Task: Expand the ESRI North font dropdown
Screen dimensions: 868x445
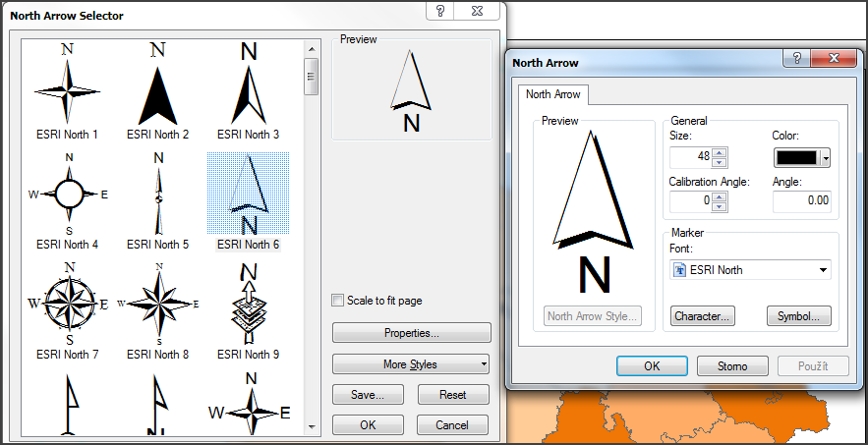Action: pyautogui.click(x=823, y=270)
